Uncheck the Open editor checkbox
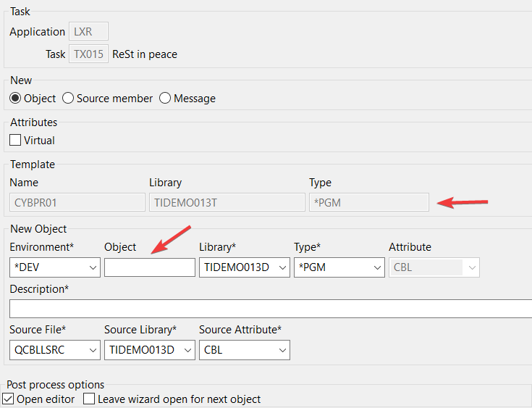 click(8, 399)
